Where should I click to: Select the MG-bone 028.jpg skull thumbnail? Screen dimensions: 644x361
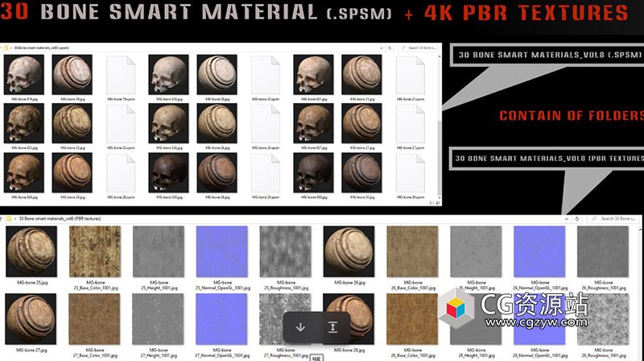pyautogui.click(x=24, y=172)
